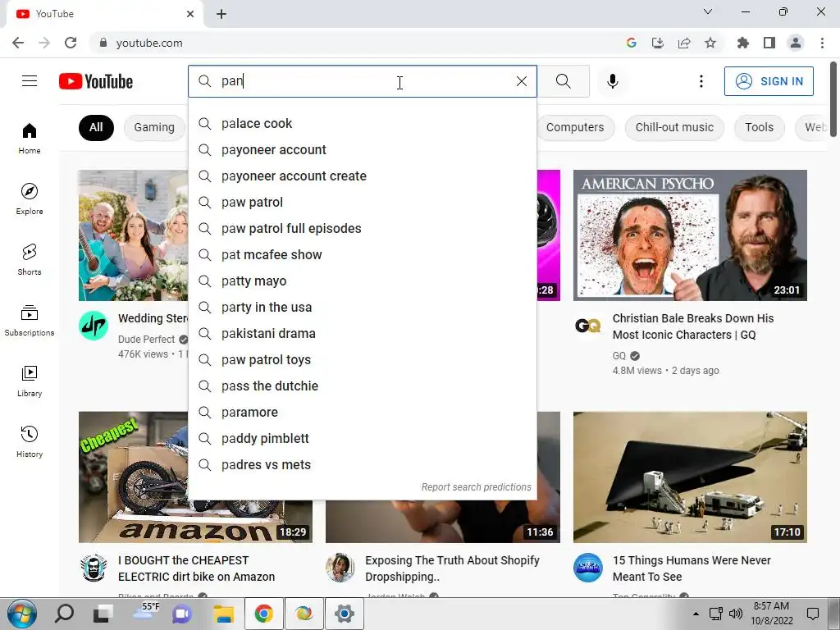Open File Explorer from taskbar
This screenshot has width=840, height=630.
(224, 614)
